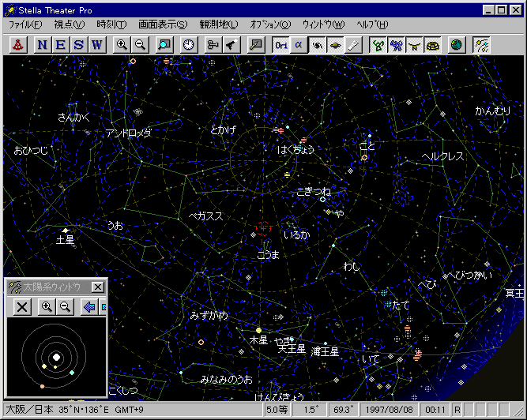
Task: Face south with the S button
Action: coord(79,45)
